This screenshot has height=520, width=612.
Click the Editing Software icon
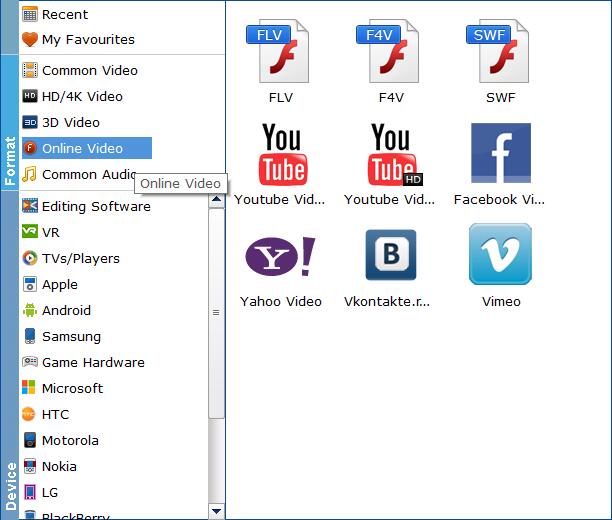[30, 206]
